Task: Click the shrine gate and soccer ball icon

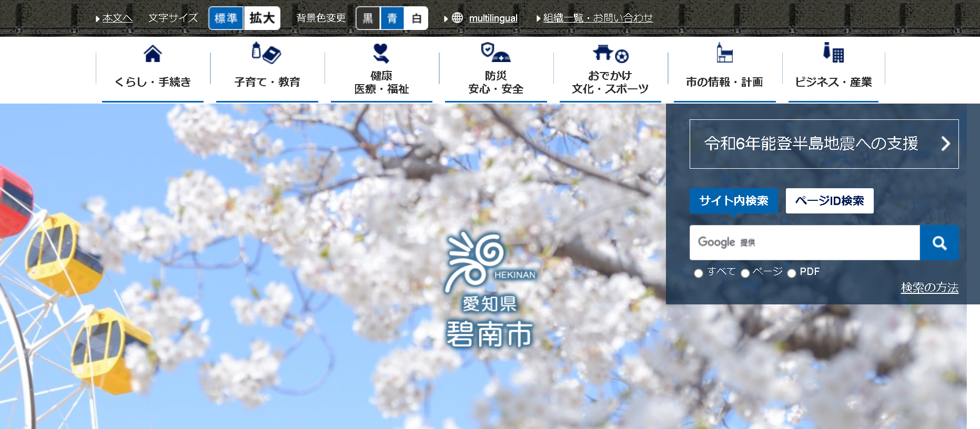Action: pyautogui.click(x=610, y=54)
